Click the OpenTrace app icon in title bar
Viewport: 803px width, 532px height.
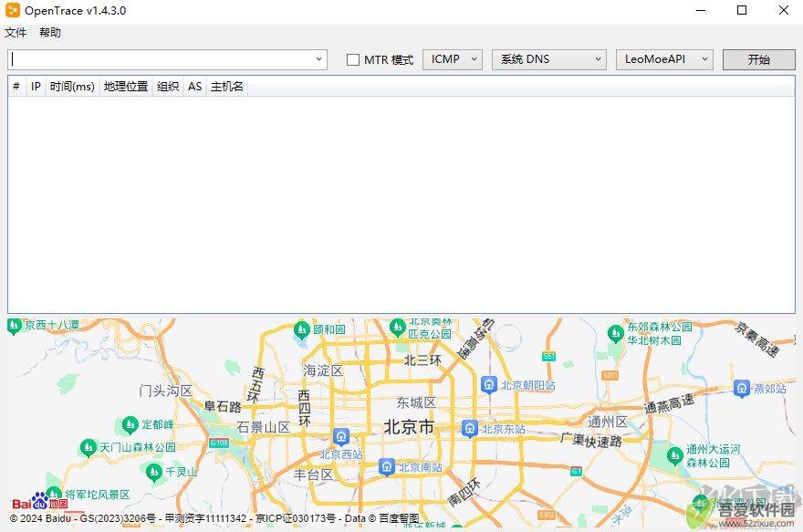(x=12, y=10)
